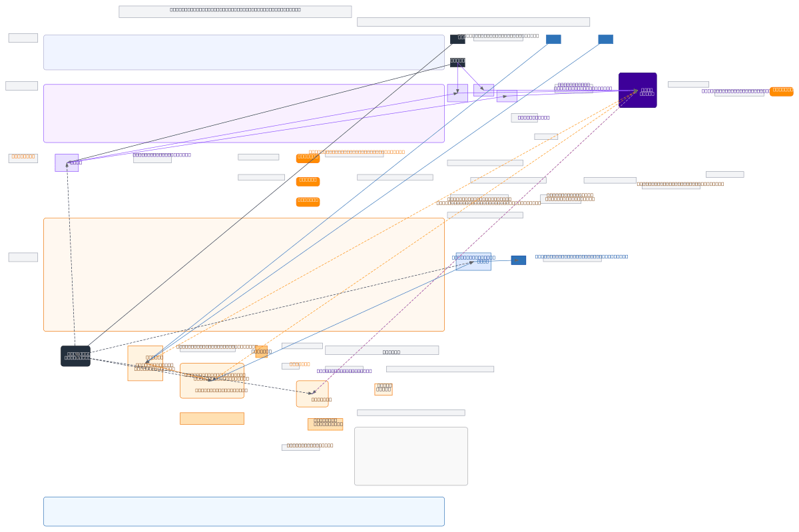Select the diagram title box at the top
The height and width of the screenshot is (532, 799).
point(235,11)
